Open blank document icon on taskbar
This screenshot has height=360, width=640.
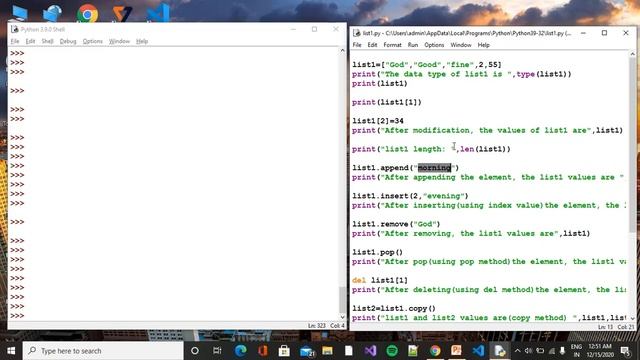click(x=349, y=351)
